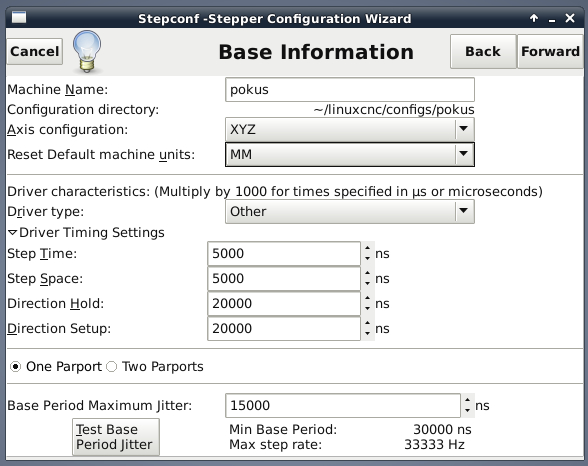
Task: Close the Stepconf wizard window
Action: coord(570,18)
